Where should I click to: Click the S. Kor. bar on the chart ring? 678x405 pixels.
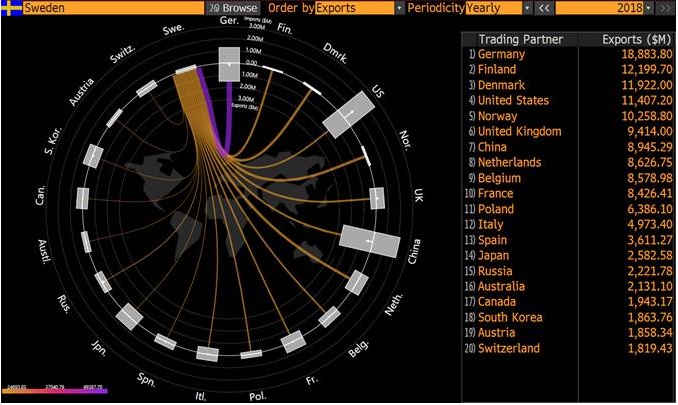[x=93, y=156]
